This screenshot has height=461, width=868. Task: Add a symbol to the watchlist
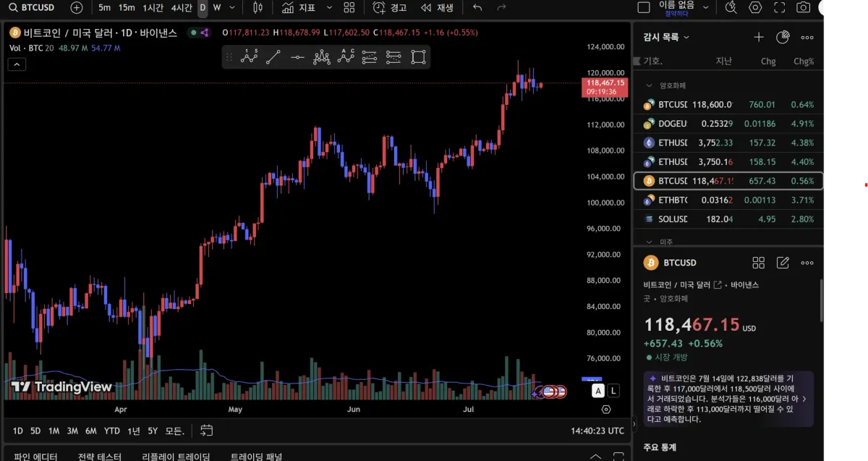coord(758,37)
